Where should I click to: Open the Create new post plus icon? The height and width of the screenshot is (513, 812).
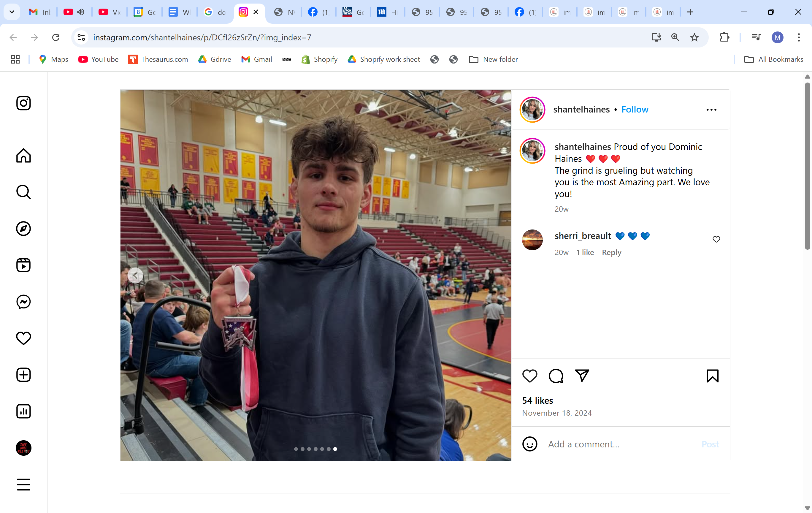point(23,375)
